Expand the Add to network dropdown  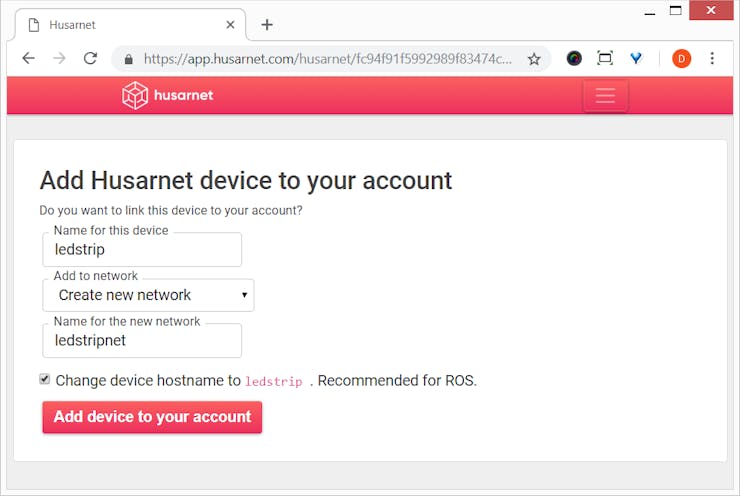pyautogui.click(x=148, y=295)
